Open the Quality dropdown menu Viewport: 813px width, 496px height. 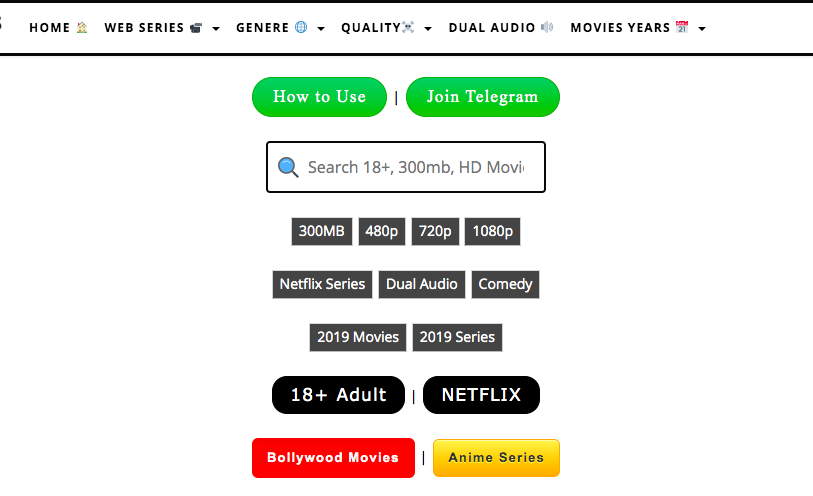tap(386, 28)
